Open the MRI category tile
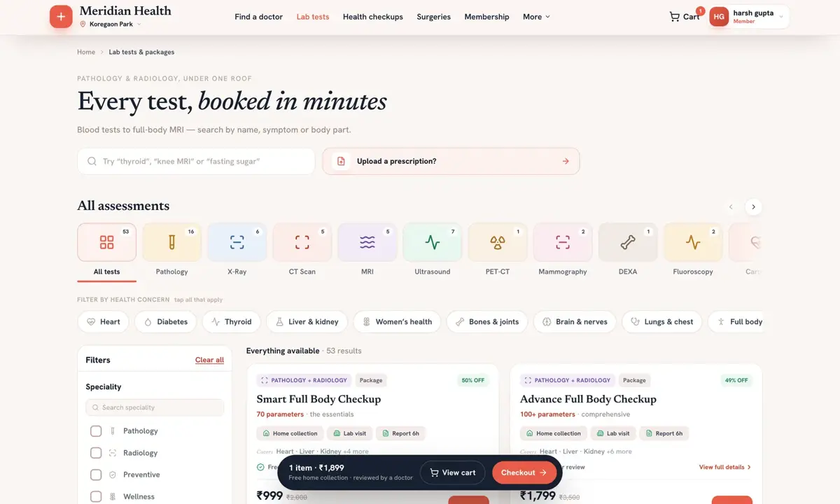The height and width of the screenshot is (504, 840). 367,242
